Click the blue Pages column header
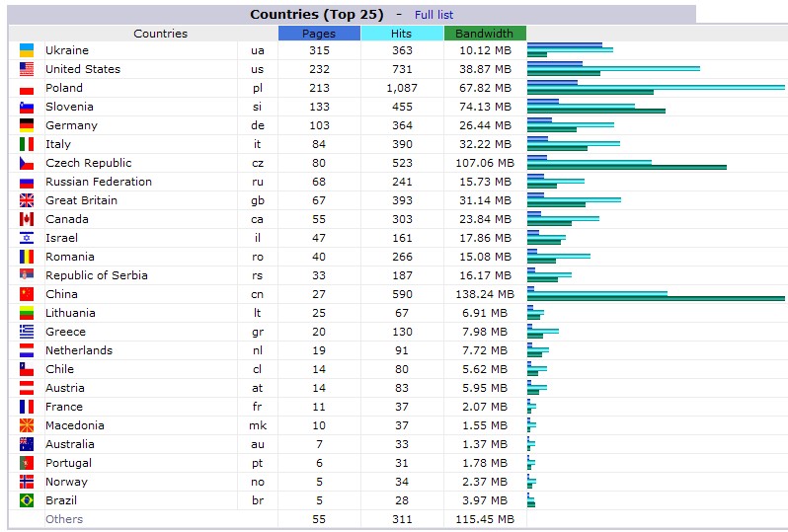 pyautogui.click(x=319, y=34)
